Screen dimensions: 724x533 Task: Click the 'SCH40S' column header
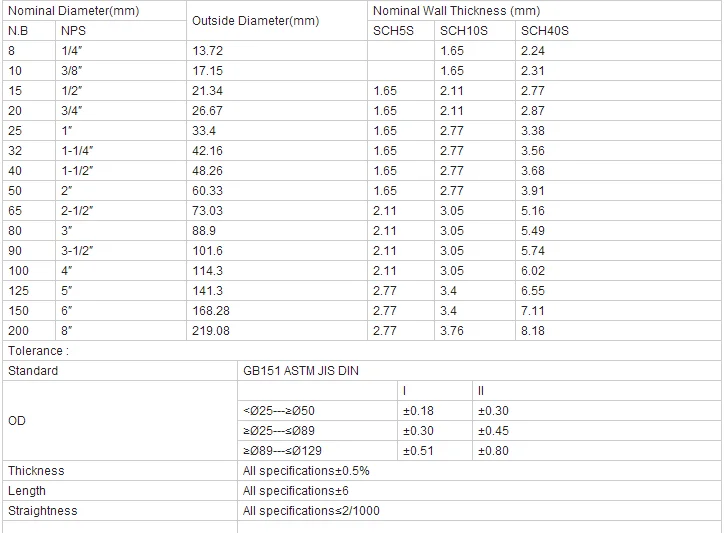pyautogui.click(x=618, y=31)
